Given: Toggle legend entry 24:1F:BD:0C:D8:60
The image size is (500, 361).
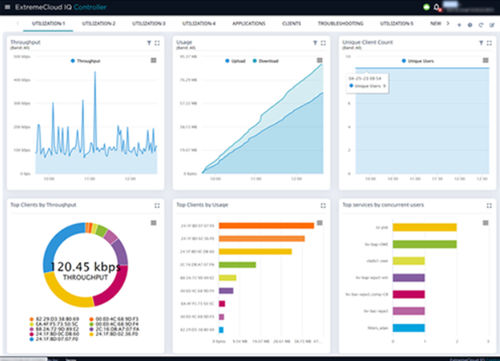Looking at the screenshot, I should coord(54,334).
